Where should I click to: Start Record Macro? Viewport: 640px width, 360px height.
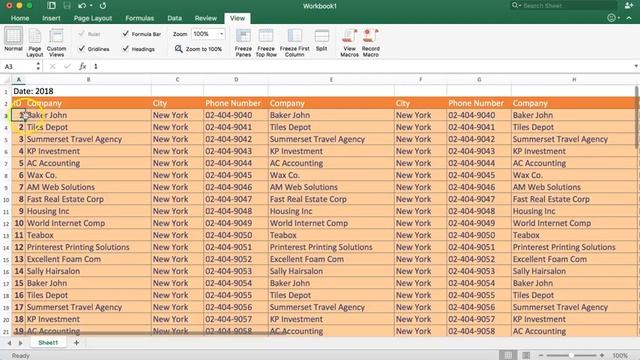coord(371,42)
